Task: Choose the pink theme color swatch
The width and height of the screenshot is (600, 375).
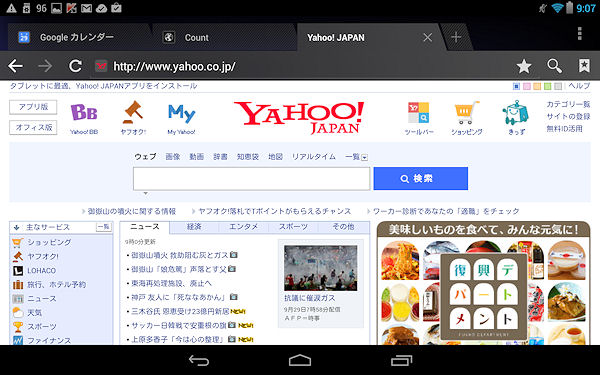Action: pyautogui.click(x=527, y=86)
